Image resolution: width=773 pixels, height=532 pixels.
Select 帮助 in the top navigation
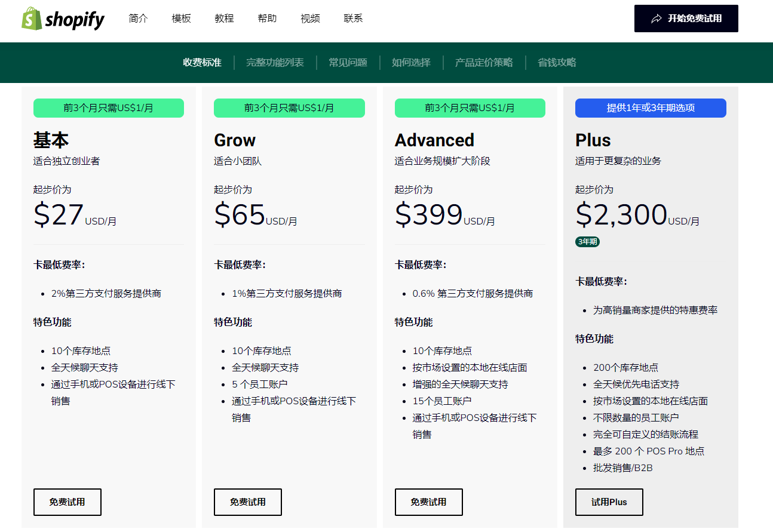(267, 19)
